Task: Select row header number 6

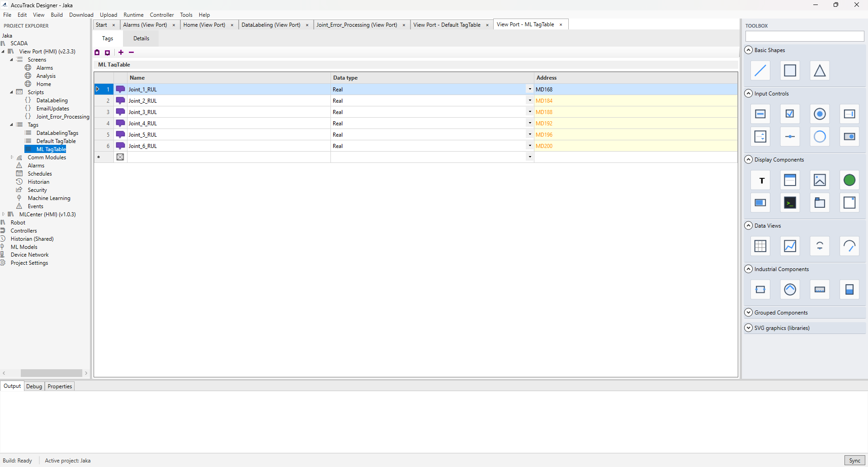Action: (104, 146)
